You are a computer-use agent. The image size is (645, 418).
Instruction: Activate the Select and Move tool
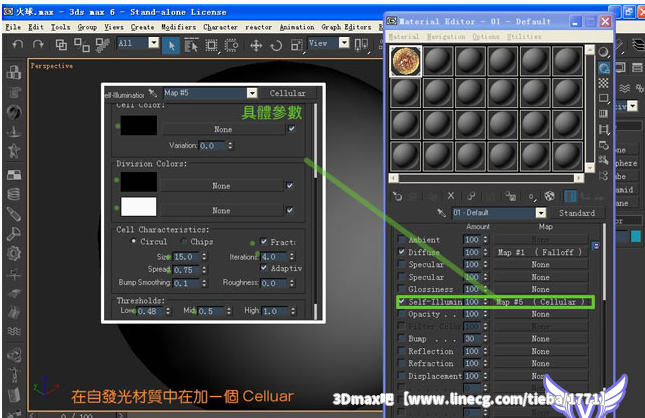pos(256,45)
